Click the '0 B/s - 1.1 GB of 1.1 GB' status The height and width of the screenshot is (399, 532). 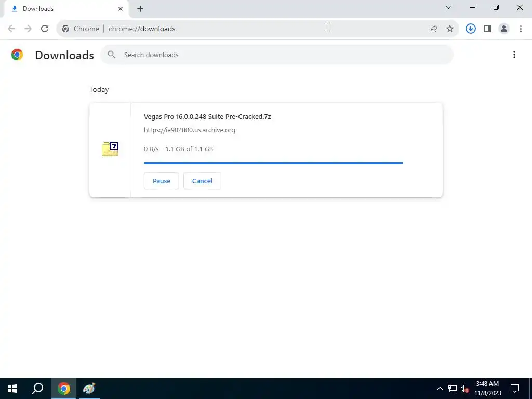pyautogui.click(x=179, y=149)
